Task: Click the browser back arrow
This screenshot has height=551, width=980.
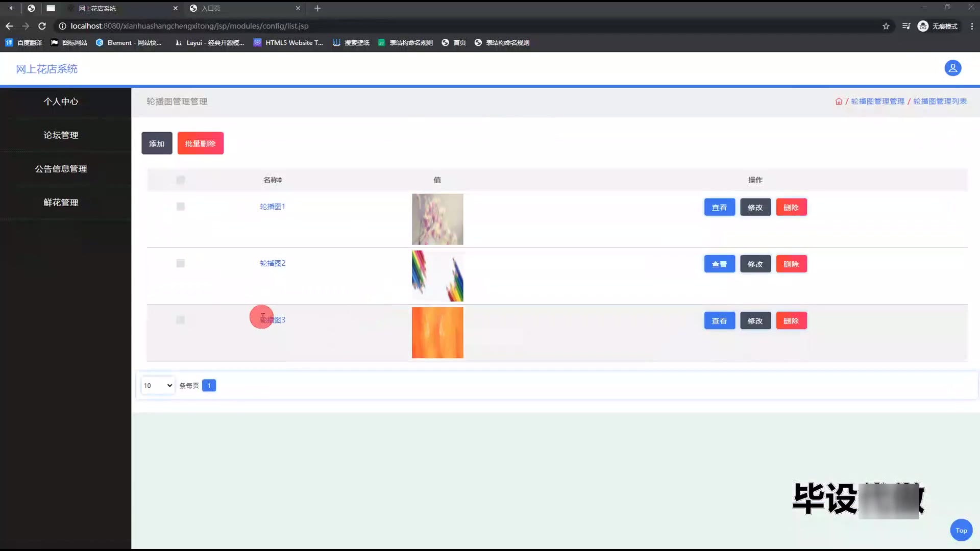Action: point(9,26)
